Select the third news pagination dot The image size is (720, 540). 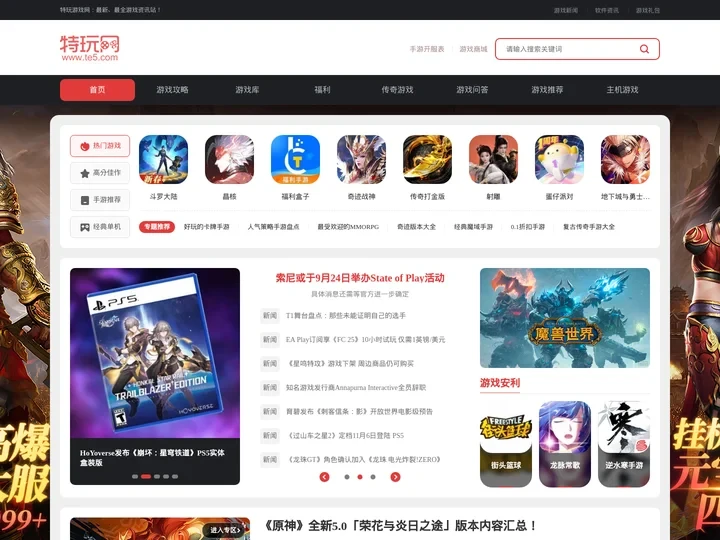373,477
